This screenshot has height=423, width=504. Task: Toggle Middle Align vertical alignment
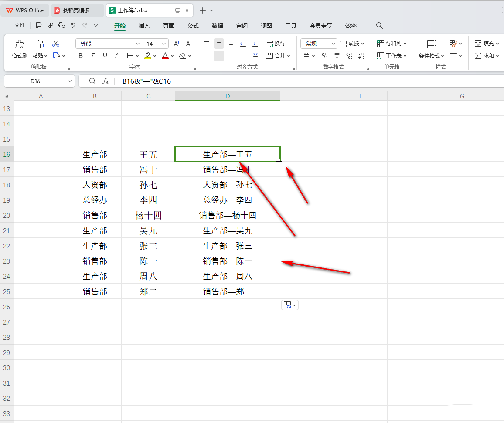coord(218,44)
